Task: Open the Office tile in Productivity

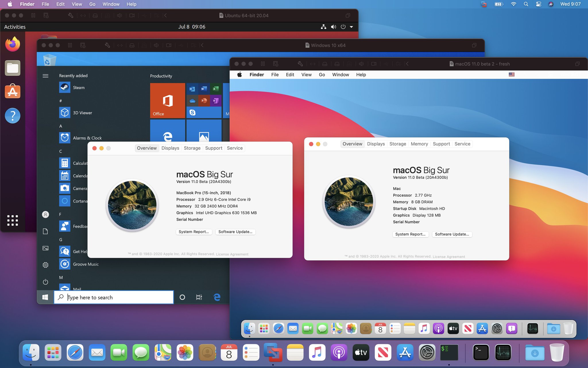Action: 168,101
